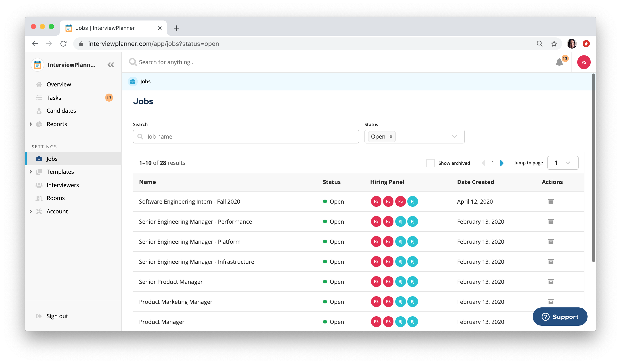The image size is (621, 364).
Task: Archive Senior Engineering Manager - Platform job
Action: tap(551, 241)
